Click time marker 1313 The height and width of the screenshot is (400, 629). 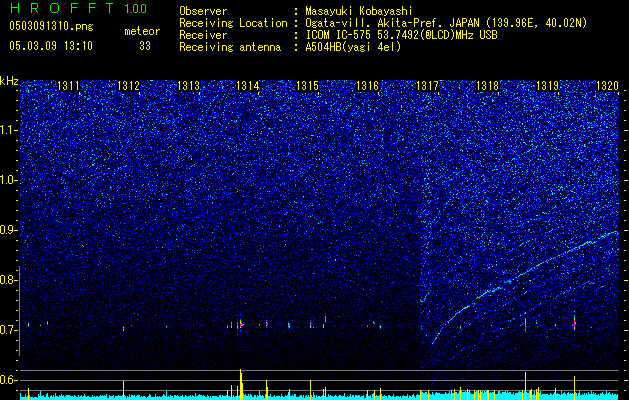(188, 86)
